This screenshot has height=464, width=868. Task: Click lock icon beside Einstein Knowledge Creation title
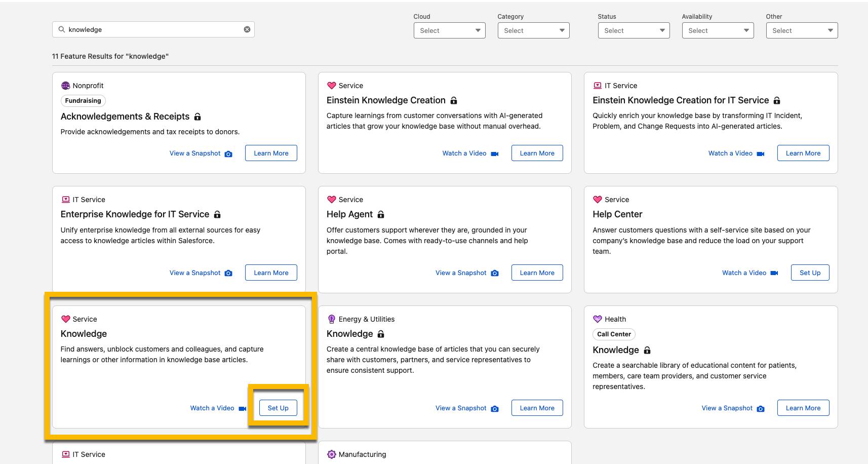(x=454, y=100)
